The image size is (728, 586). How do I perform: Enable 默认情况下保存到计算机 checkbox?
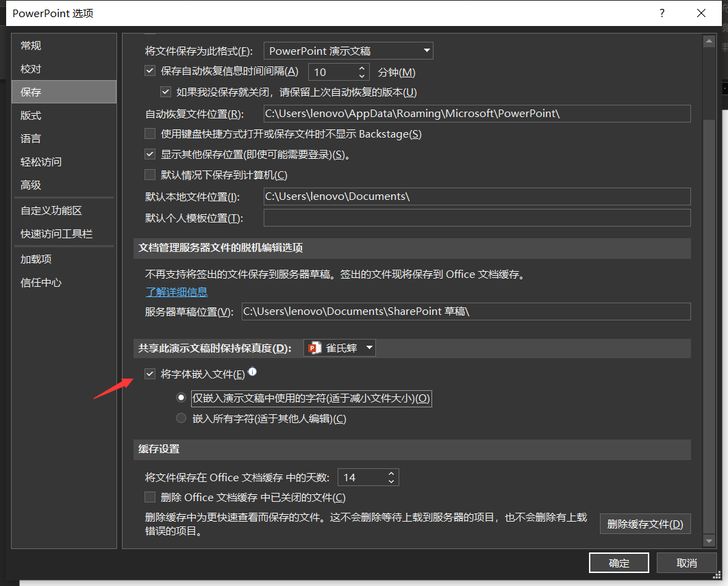coord(150,175)
